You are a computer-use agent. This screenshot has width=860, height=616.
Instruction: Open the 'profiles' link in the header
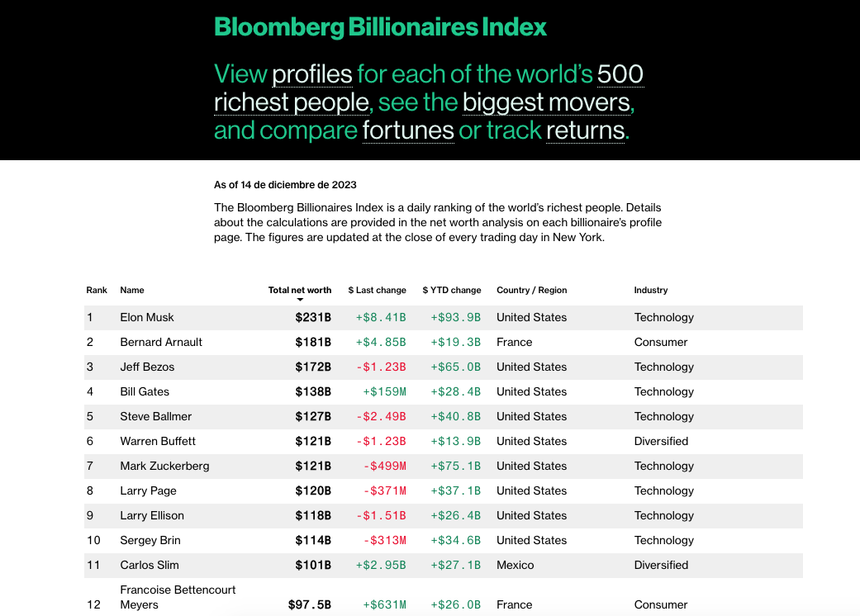point(312,74)
